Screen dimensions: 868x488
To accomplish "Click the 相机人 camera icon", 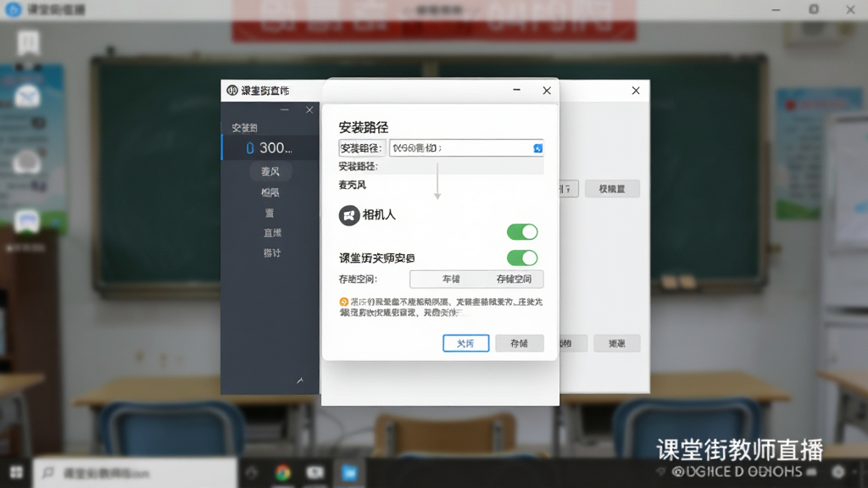I will [x=349, y=215].
